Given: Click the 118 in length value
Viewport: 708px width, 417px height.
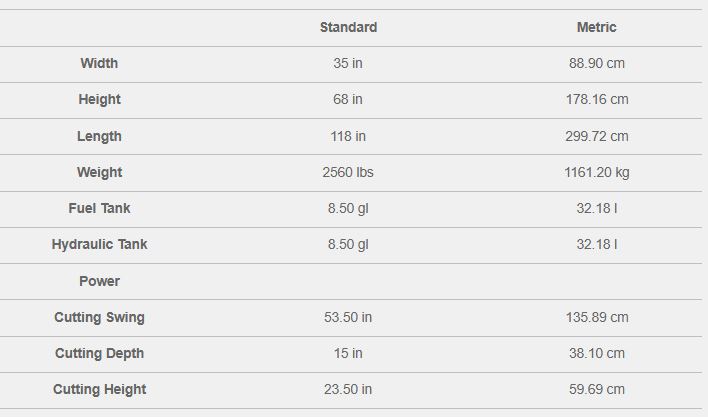Looking at the screenshot, I should tap(348, 136).
